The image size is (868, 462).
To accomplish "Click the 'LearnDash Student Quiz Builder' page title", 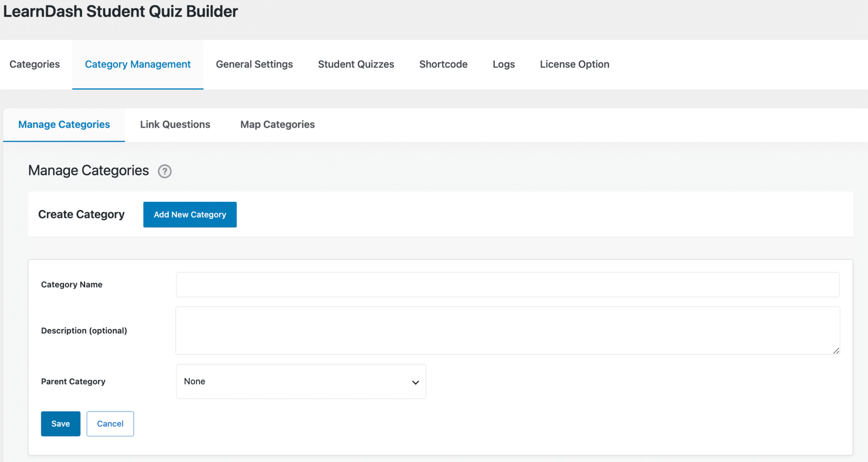I will point(120,11).
